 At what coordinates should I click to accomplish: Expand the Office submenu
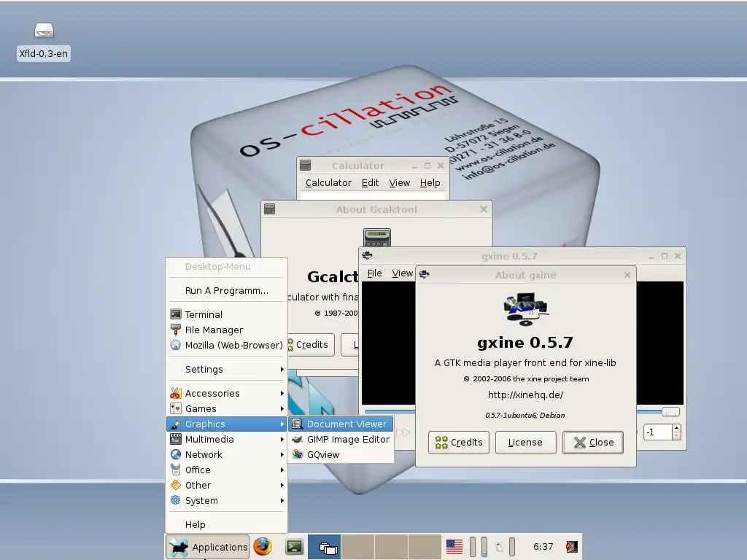click(x=227, y=470)
